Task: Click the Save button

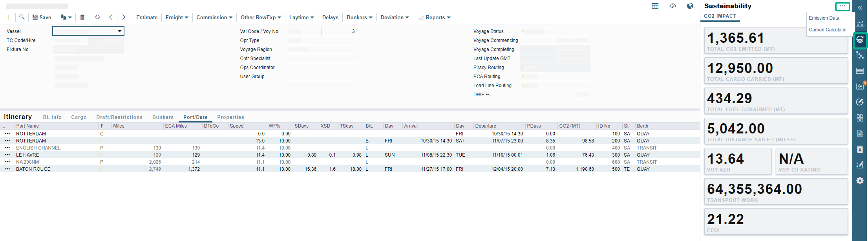Action: coord(42,17)
